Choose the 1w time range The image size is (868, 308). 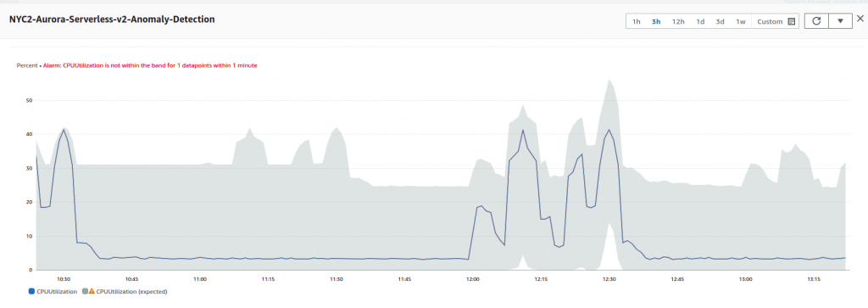click(741, 21)
